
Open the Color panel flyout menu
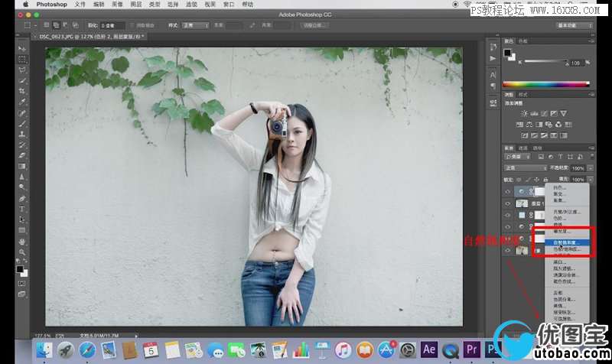[x=591, y=41]
